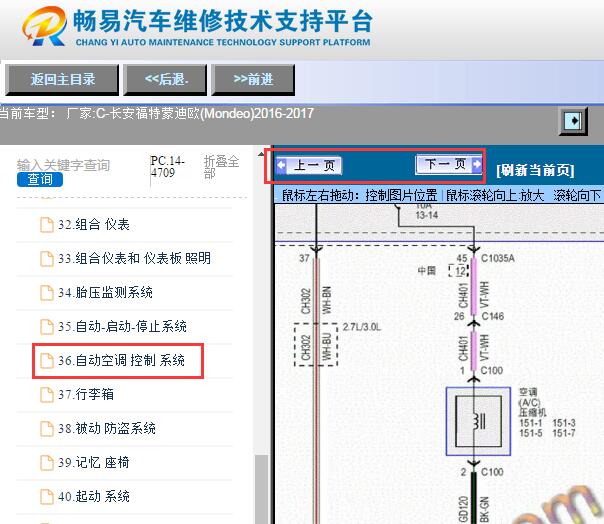The image size is (604, 524).
Task: Select tree item 36.自动空调控制系统
Action: coord(121,361)
